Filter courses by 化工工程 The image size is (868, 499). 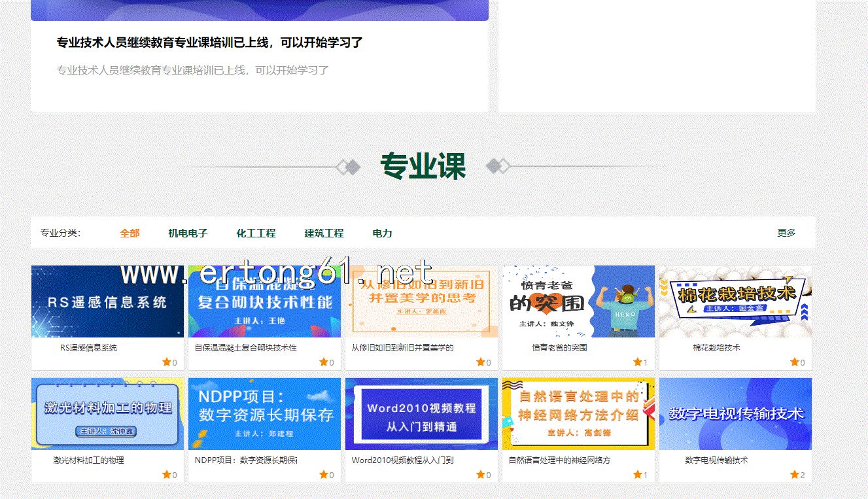pos(256,233)
